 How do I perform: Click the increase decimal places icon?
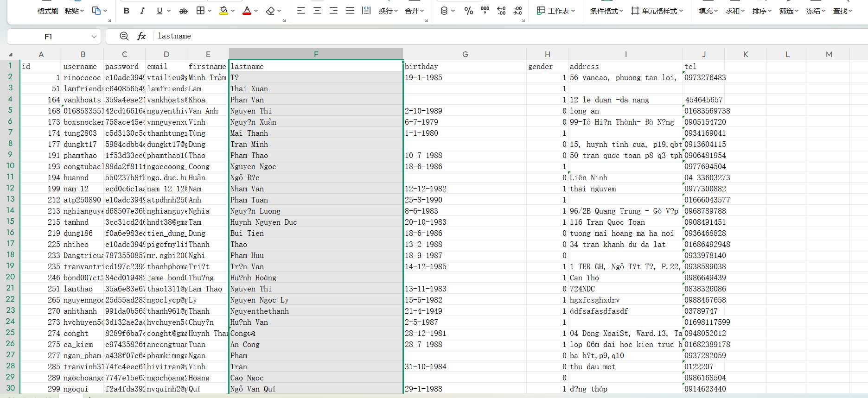coord(501,11)
